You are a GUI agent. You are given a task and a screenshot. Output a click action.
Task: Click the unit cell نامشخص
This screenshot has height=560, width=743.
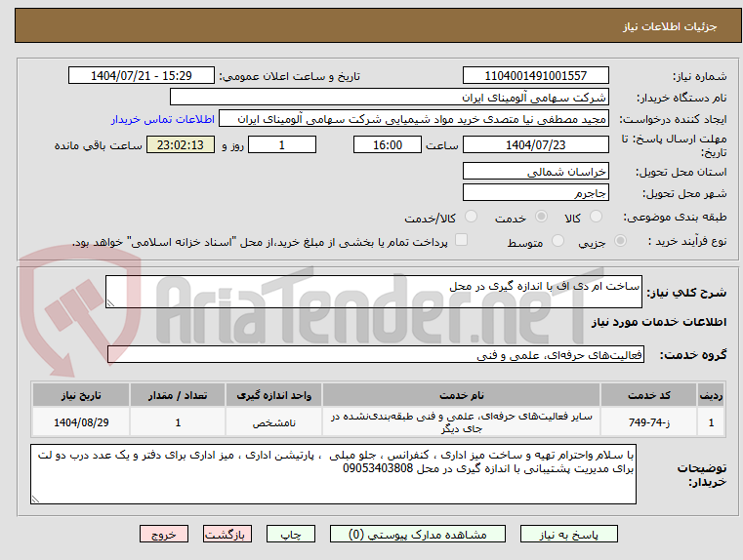pyautogui.click(x=273, y=422)
